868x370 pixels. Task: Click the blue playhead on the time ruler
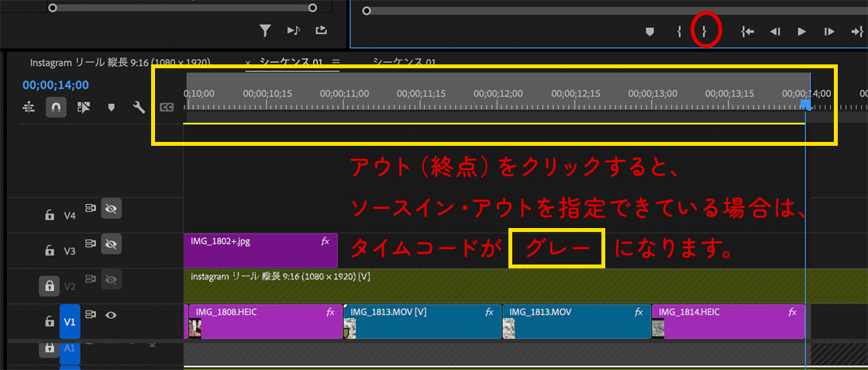(x=806, y=104)
